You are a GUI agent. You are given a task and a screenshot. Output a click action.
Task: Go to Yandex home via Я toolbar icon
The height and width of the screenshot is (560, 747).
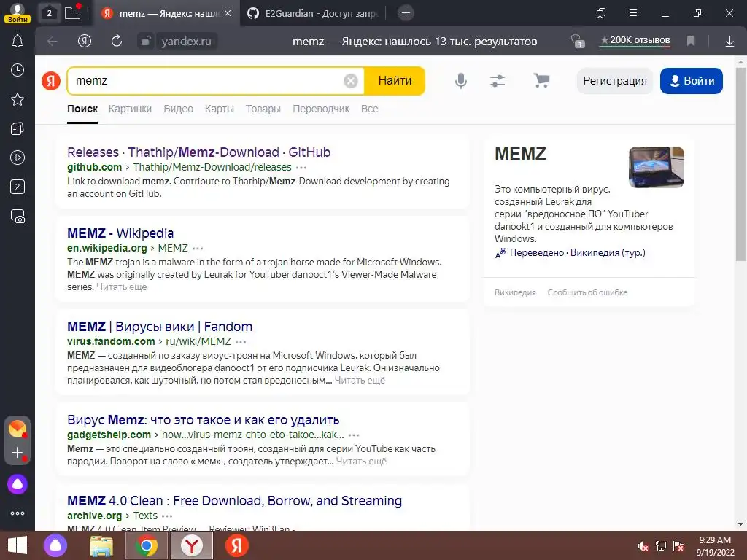pos(85,42)
